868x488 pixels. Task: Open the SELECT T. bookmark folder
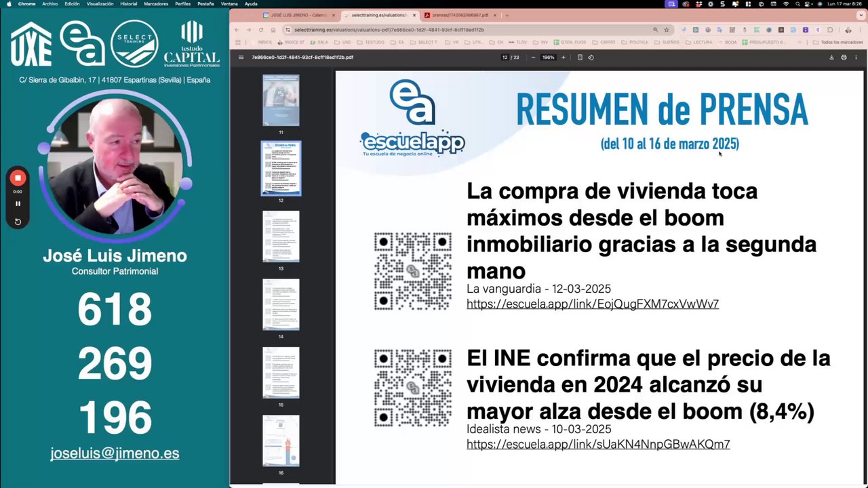[425, 42]
